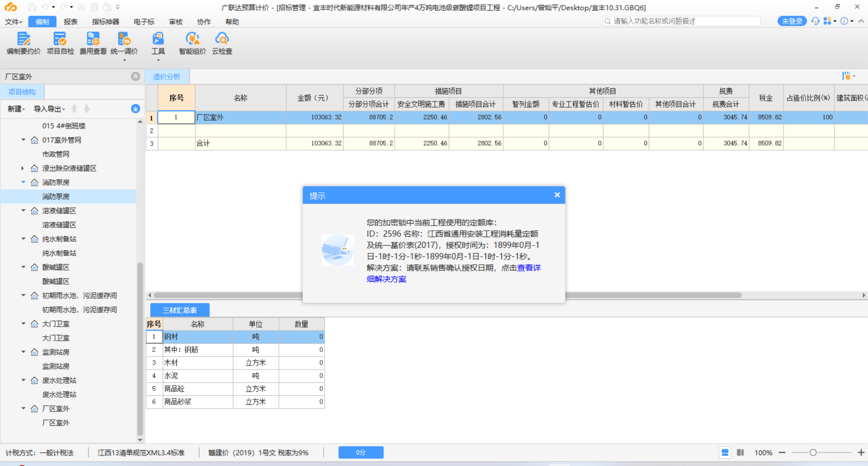Expand the 浸出除杂液储罐区 tree node
This screenshot has width=868, height=466.
[x=23, y=168]
